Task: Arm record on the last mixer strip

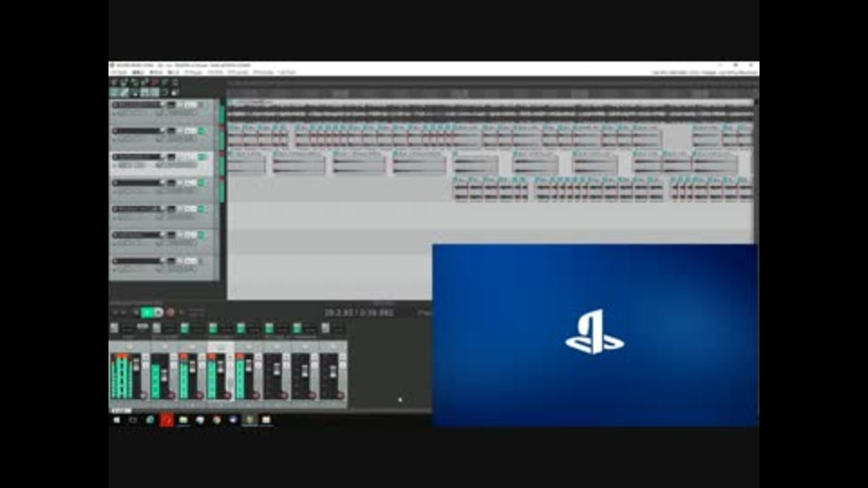Action: [340, 395]
